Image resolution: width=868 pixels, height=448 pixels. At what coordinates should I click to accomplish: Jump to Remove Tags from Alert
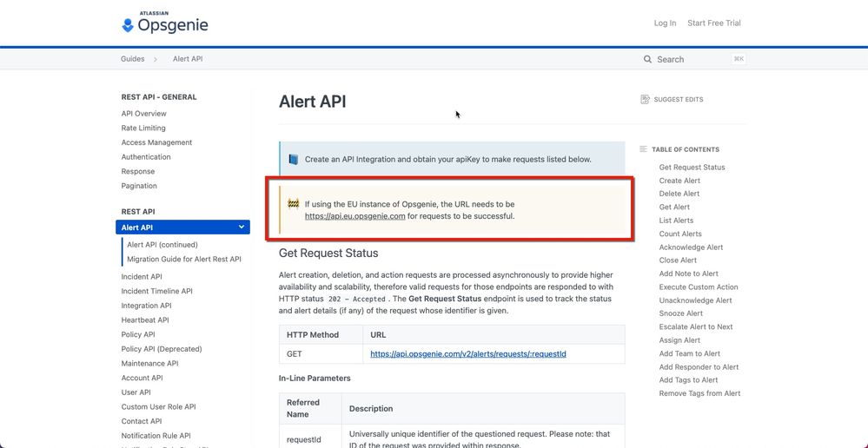[699, 393]
